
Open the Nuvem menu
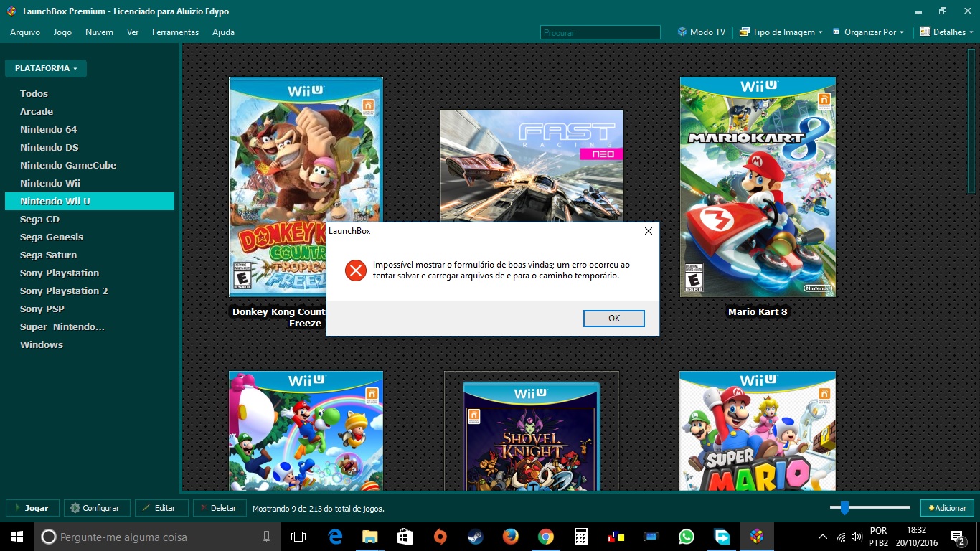(x=99, y=32)
